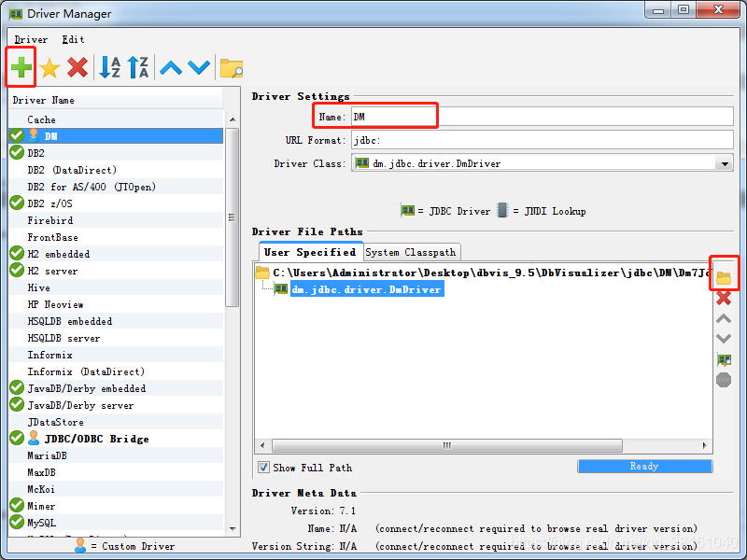Click the Driver Name column header
The width and height of the screenshot is (747, 560).
pyautogui.click(x=116, y=101)
